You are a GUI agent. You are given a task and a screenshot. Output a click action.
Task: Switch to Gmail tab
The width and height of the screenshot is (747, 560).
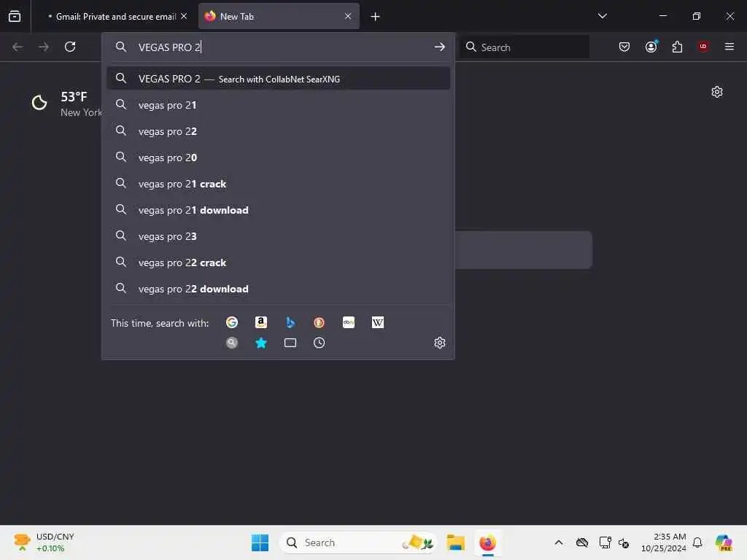(115, 17)
